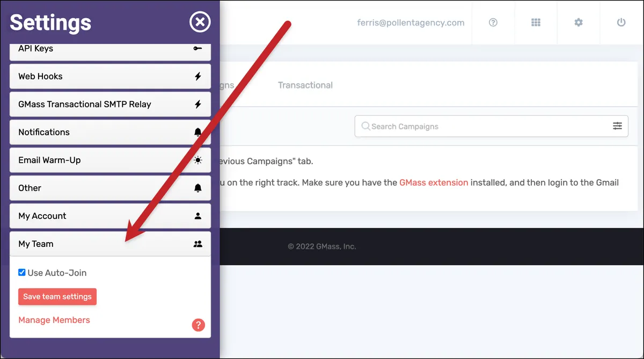Collapse the My Team section
Screen dimensions: 644x359
[x=110, y=244]
